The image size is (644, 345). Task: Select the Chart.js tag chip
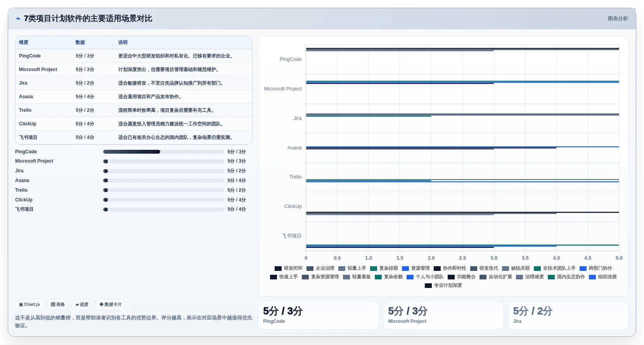tap(29, 305)
